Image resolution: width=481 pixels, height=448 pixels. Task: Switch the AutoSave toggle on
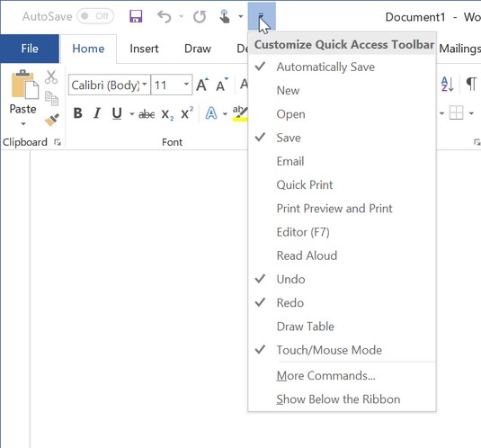pos(95,16)
